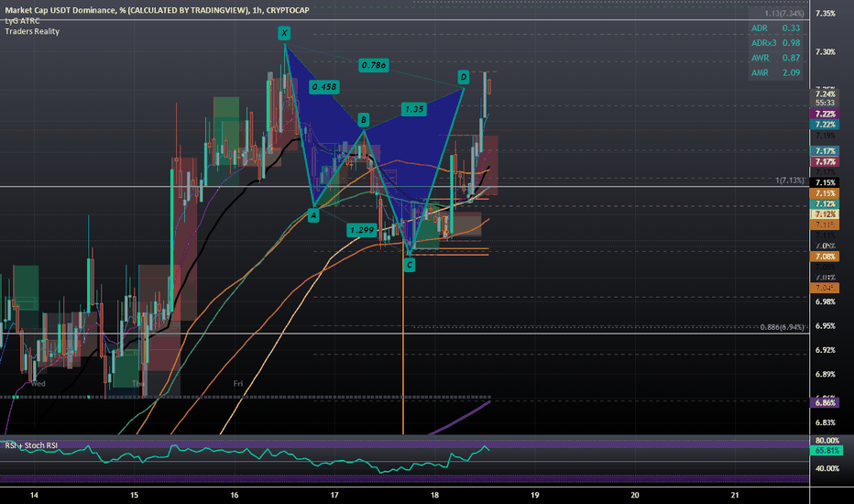Click the 1.35 ratio label on the pattern
Image resolution: width=854 pixels, height=504 pixels.
[414, 109]
